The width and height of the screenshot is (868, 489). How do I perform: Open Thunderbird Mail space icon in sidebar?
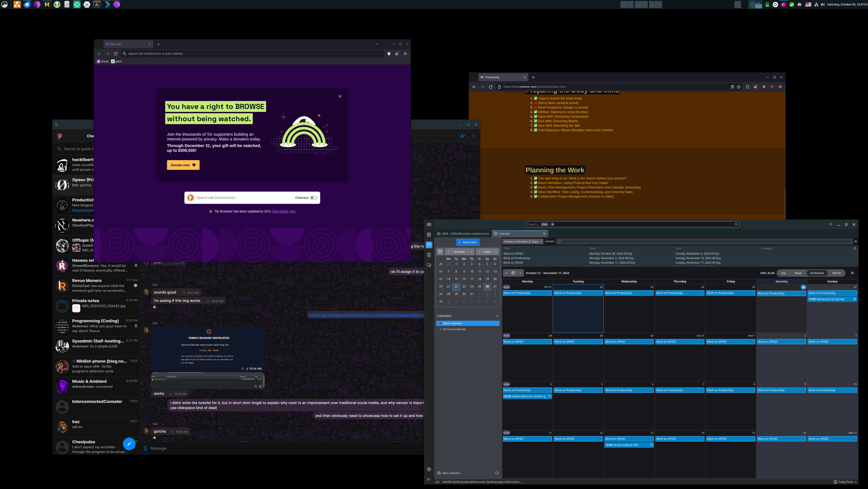pyautogui.click(x=429, y=225)
